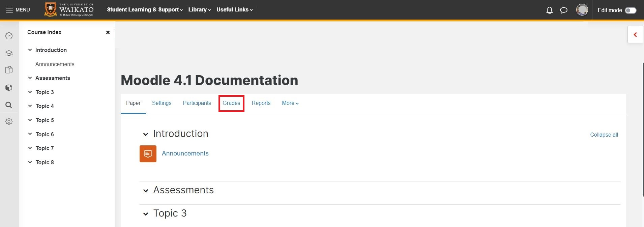Collapse Topic 5 chevron in Course index
644x227 pixels.
30,120
